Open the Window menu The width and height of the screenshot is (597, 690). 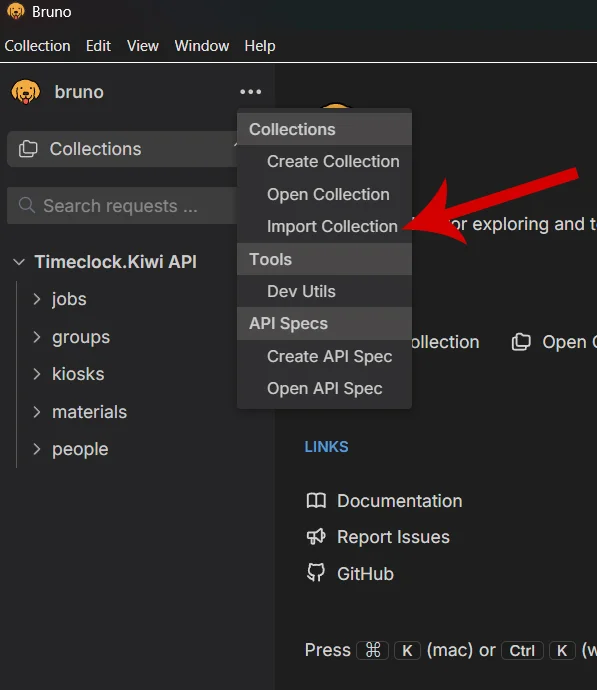[x=201, y=46]
